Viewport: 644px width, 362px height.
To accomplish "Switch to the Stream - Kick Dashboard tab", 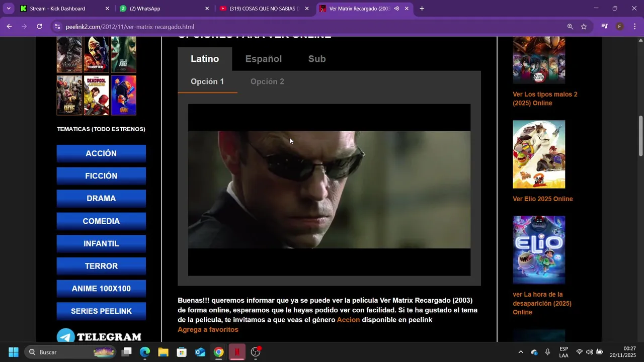I will pyautogui.click(x=64, y=9).
